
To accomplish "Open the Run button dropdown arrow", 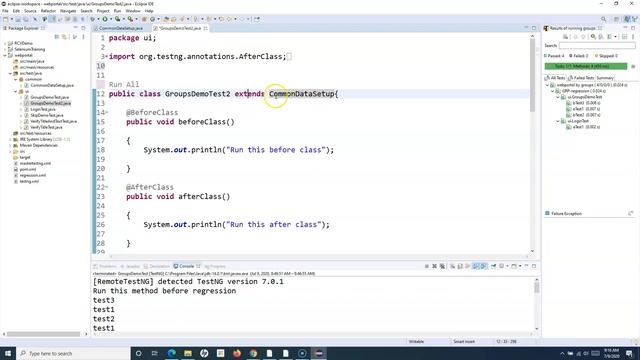I will tap(111, 19).
